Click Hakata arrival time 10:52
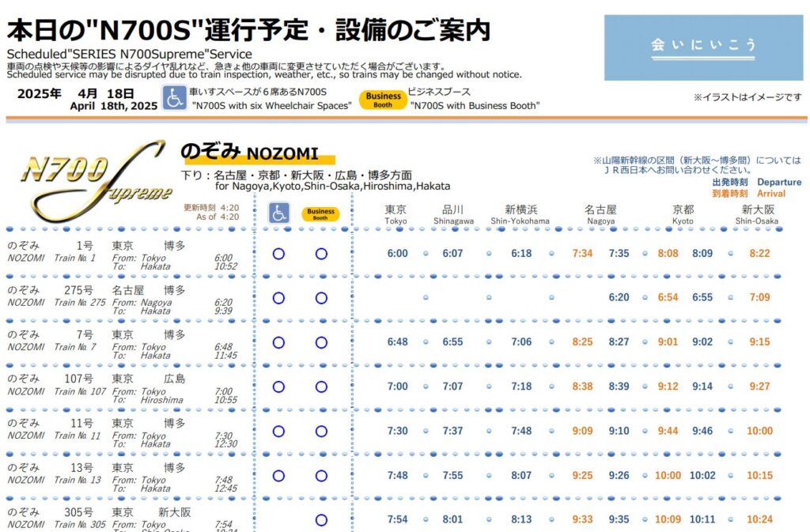The height and width of the screenshot is (532, 810). coord(225,266)
